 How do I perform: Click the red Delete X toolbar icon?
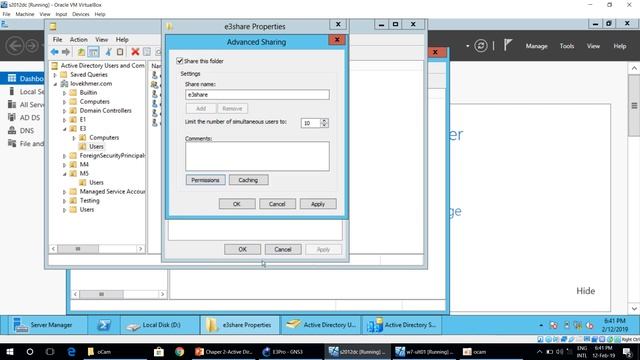pos(135,52)
